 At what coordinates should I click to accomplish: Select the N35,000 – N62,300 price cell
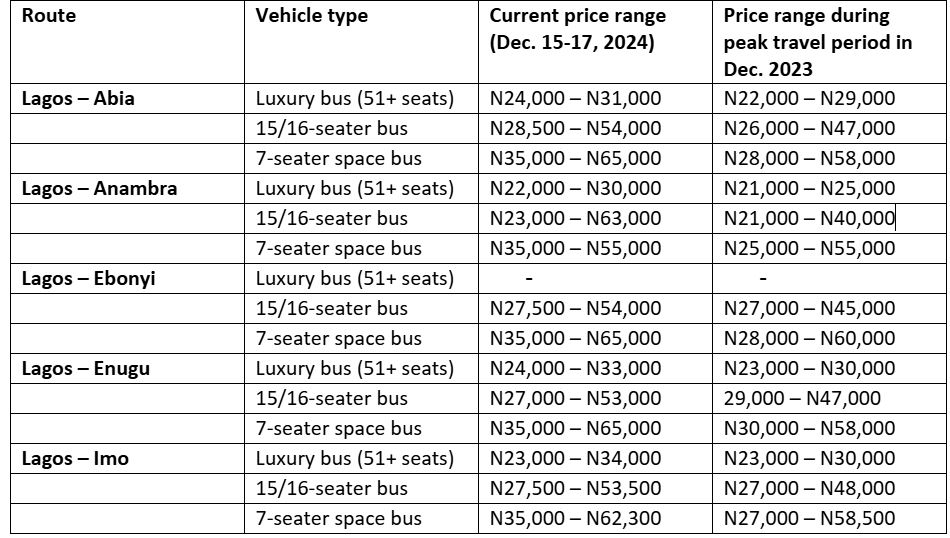pyautogui.click(x=575, y=518)
